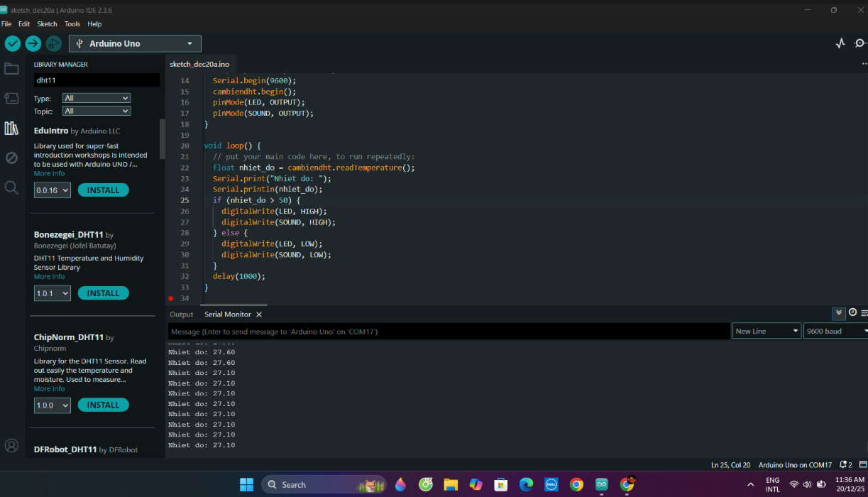Toggle timestamps in the Serial Monitor

pyautogui.click(x=852, y=313)
